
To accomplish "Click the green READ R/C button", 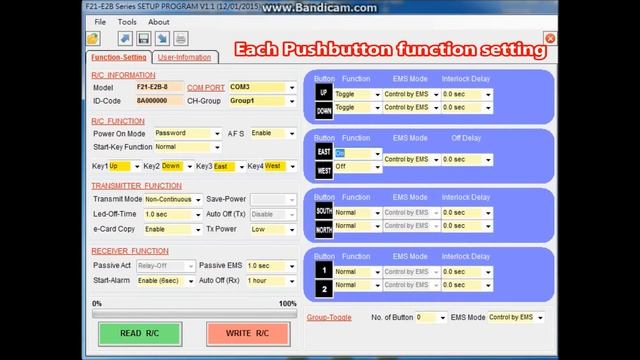I will pos(140,333).
